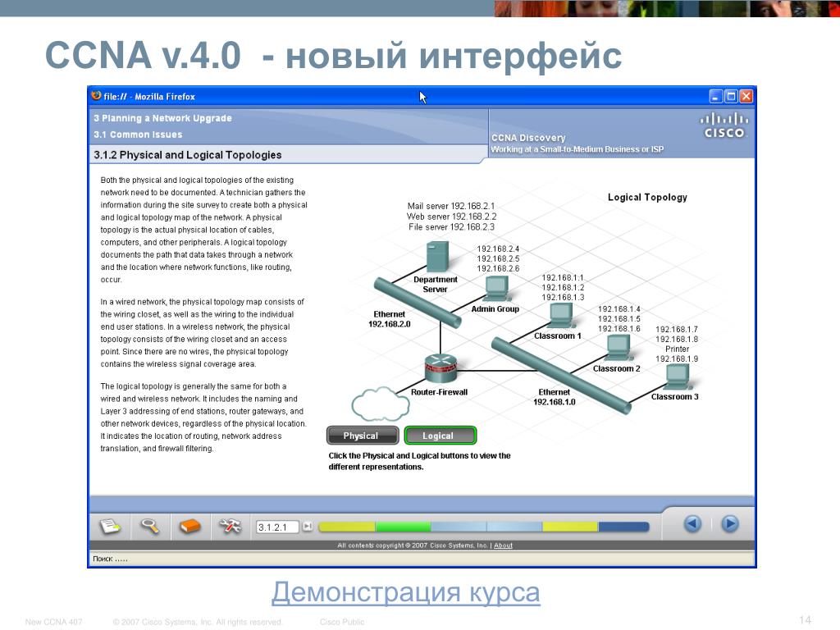Maximize the Firefox window
Image resolution: width=840 pixels, height=630 pixels.
tap(731, 97)
